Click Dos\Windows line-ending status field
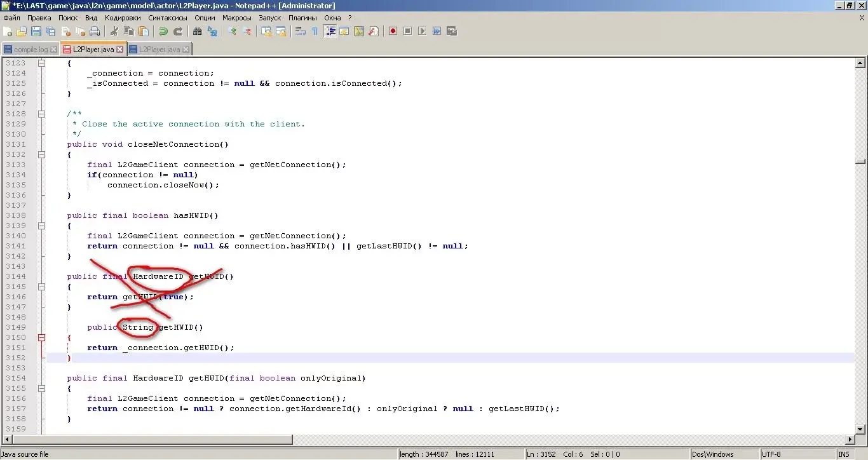The image size is (868, 460). coord(726,454)
